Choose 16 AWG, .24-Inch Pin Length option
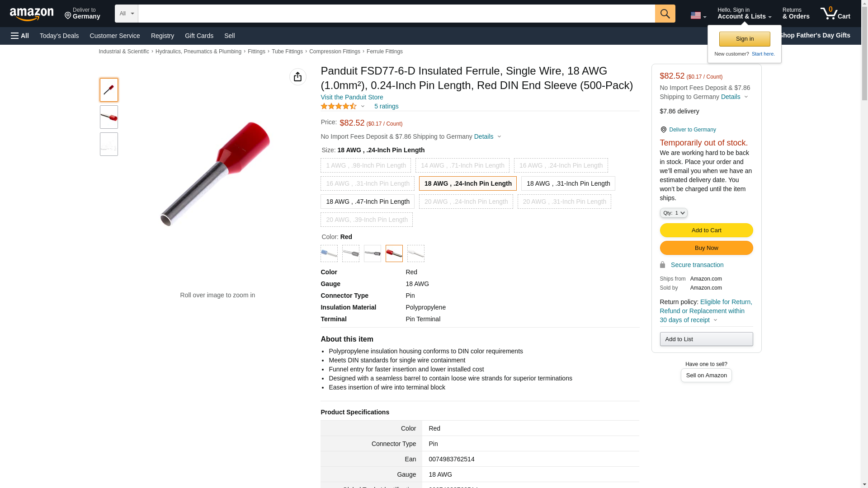Image resolution: width=868 pixels, height=488 pixels. tap(561, 165)
